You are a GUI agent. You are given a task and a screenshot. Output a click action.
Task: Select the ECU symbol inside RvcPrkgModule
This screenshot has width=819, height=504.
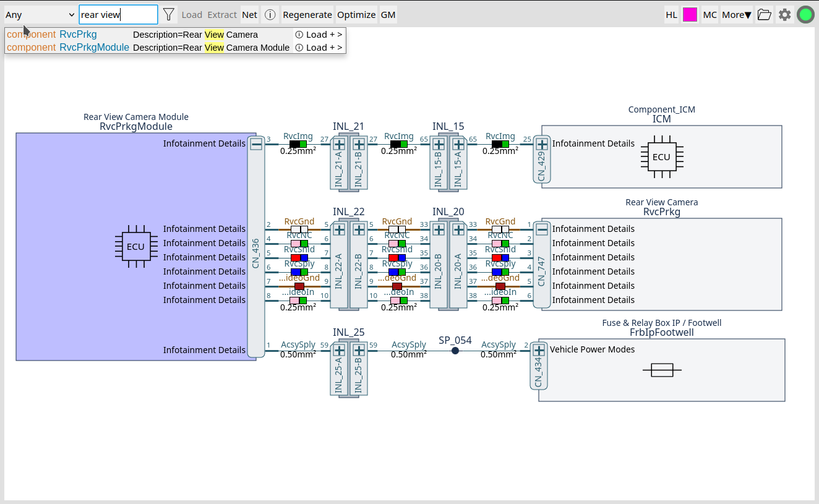pyautogui.click(x=136, y=246)
